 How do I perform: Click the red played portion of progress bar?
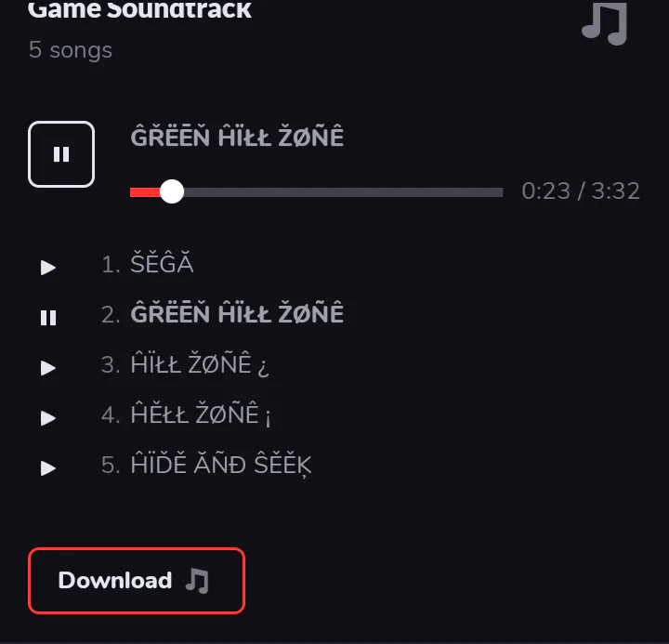point(145,192)
